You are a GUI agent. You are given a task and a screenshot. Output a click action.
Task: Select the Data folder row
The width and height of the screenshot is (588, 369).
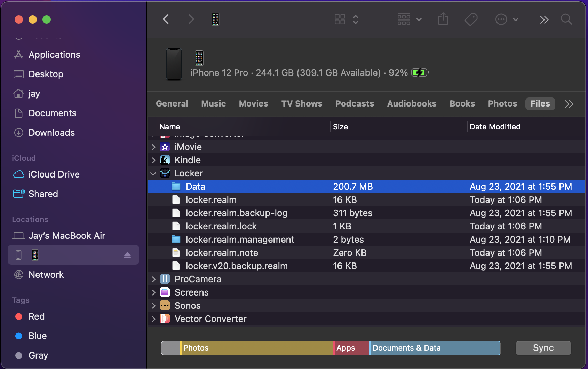click(x=366, y=187)
